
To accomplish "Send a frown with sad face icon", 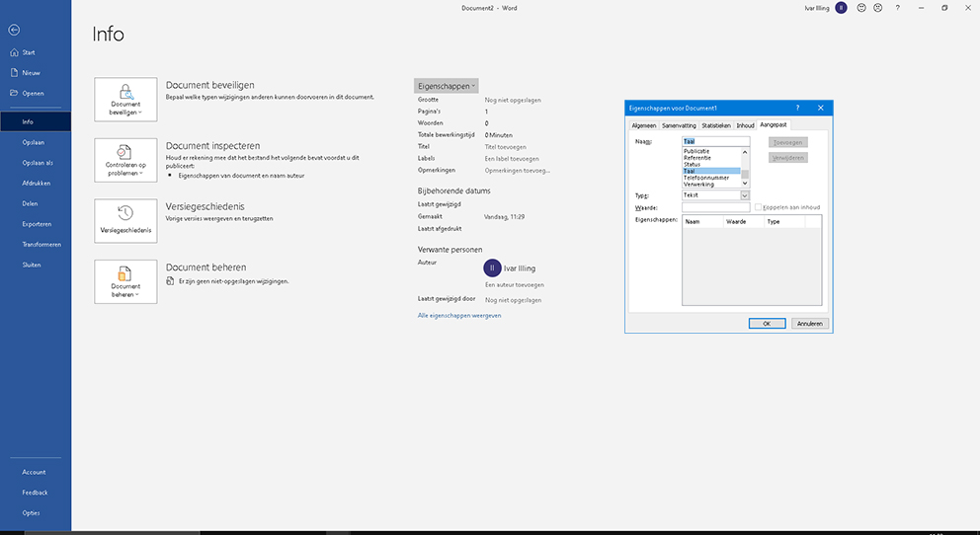I will (x=876, y=8).
